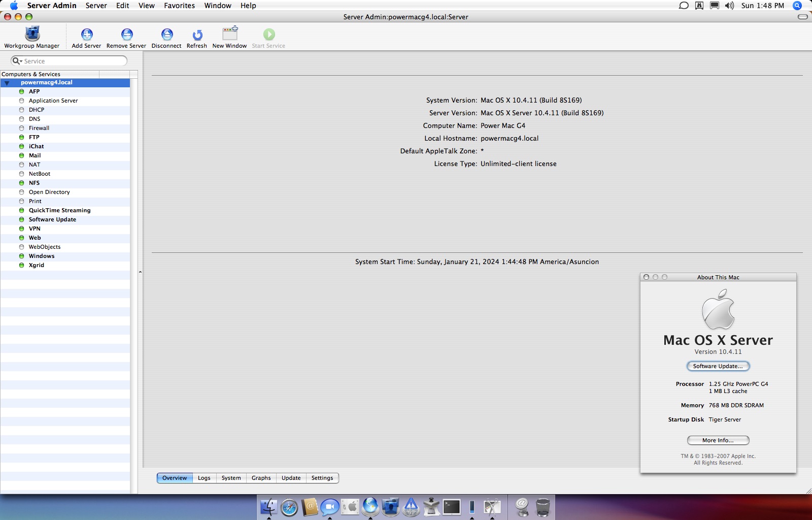The height and width of the screenshot is (520, 812).
Task: Switch to the System tab
Action: click(x=231, y=478)
